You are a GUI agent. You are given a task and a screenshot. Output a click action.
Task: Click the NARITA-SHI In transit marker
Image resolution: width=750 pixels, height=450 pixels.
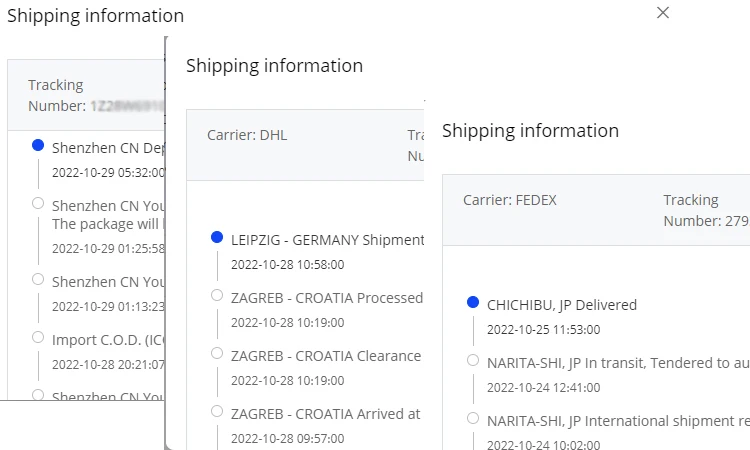(473, 360)
